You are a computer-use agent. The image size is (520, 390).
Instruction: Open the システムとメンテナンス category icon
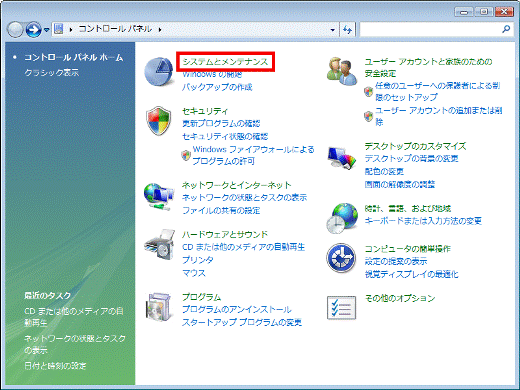click(159, 72)
